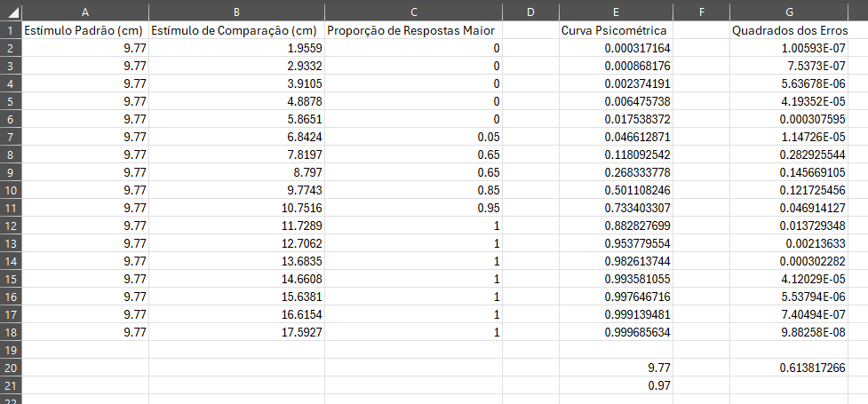Select cell with value 16.6154
Screen dimensions: 868x404
point(236,314)
